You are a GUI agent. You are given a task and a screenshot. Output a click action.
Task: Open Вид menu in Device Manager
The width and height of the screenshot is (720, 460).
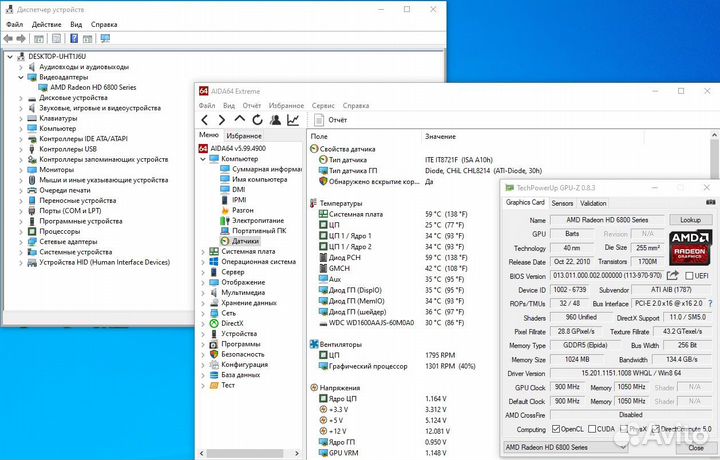click(x=76, y=24)
